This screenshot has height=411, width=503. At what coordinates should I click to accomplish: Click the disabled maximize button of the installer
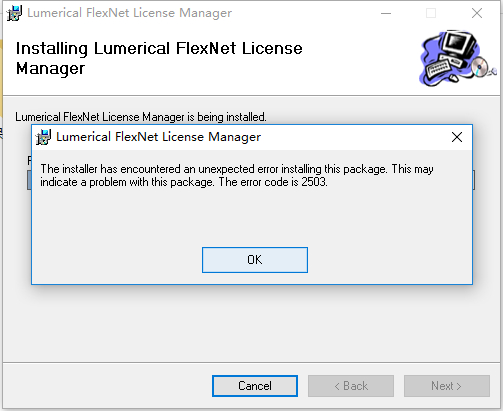(431, 13)
